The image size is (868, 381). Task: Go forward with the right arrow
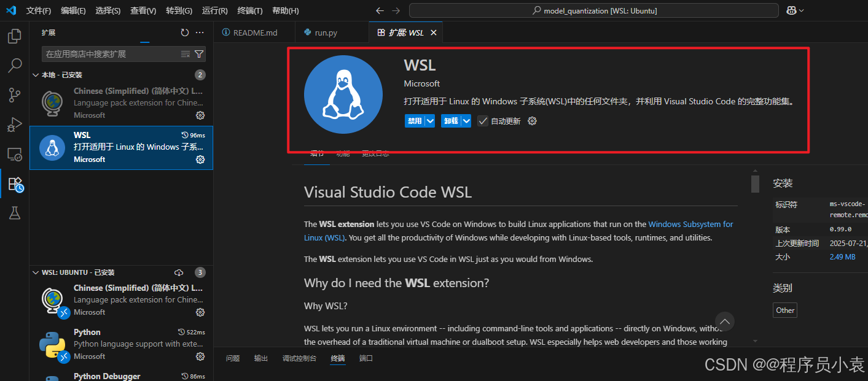[396, 10]
